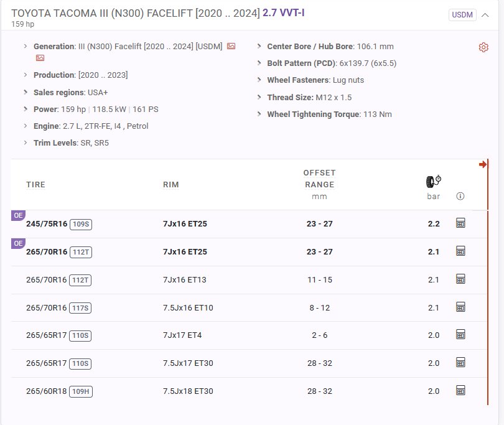The image size is (504, 425).
Task: Expand the Engine detail arrow
Action: click(26, 126)
